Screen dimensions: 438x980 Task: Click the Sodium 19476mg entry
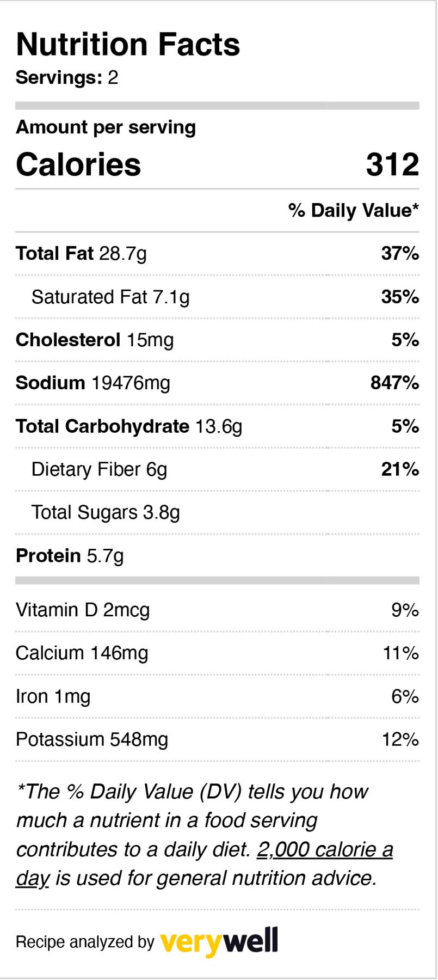(x=93, y=383)
